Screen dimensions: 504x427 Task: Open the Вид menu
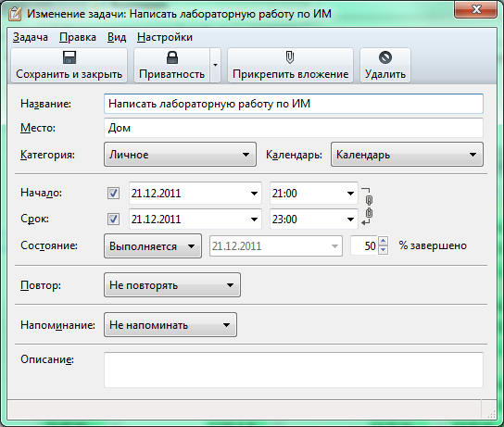(x=117, y=37)
